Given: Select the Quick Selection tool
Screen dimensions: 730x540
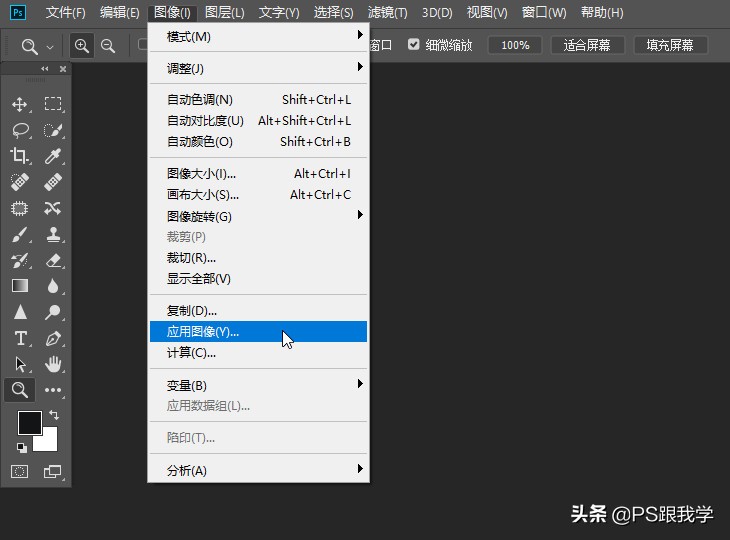Looking at the screenshot, I should click(53, 130).
